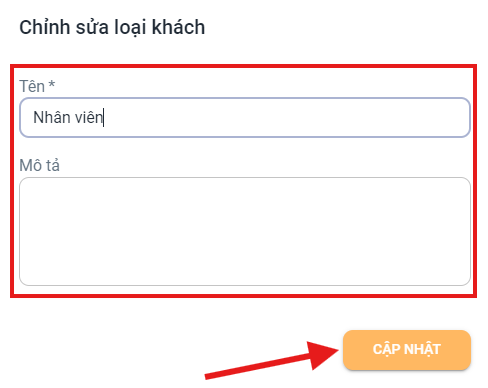Click the center of the description text area
The height and width of the screenshot is (388, 488).
(x=245, y=231)
